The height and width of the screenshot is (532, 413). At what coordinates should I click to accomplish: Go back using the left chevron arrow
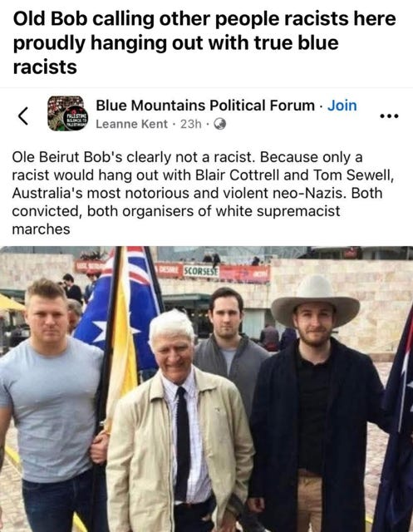tap(23, 116)
